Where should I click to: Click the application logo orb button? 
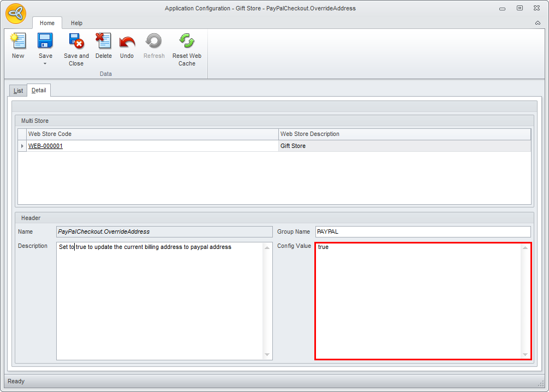pyautogui.click(x=16, y=14)
